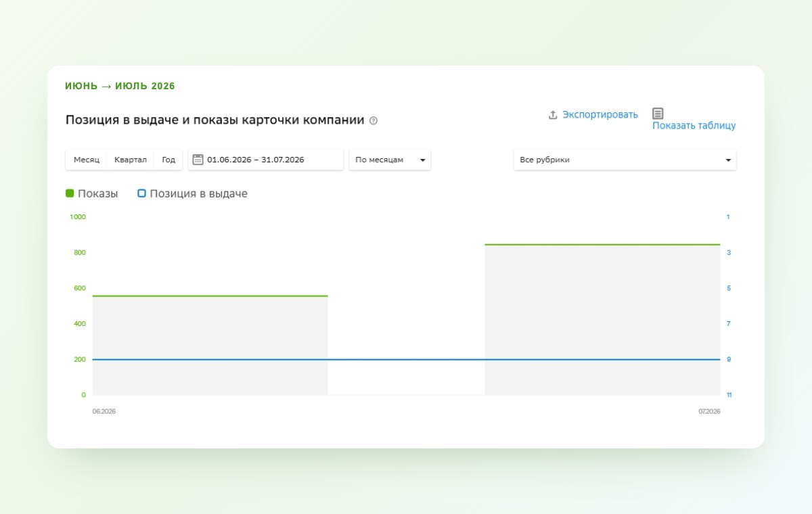Click the export upload icon
The height and width of the screenshot is (514, 812).
tap(553, 115)
